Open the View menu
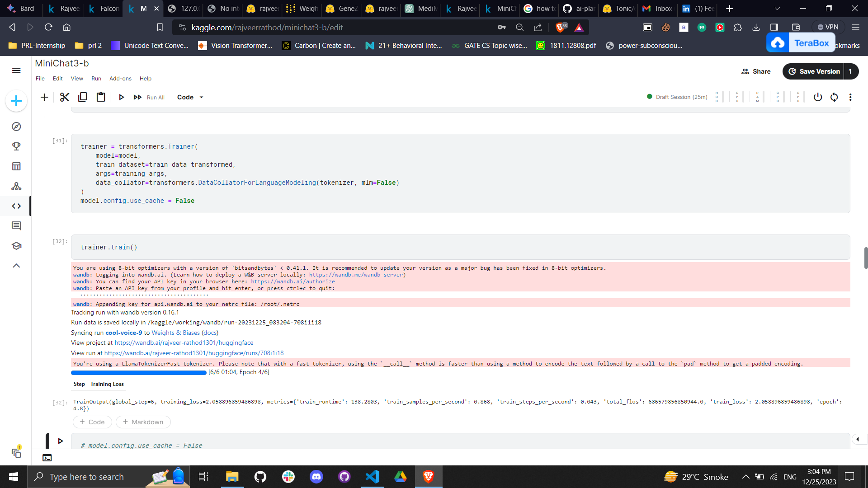 pos(77,79)
